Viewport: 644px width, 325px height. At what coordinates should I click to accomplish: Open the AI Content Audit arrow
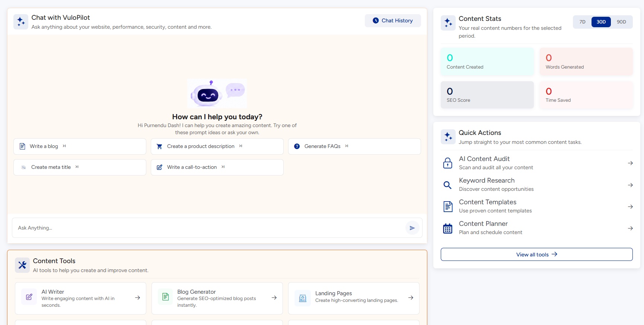pos(630,163)
